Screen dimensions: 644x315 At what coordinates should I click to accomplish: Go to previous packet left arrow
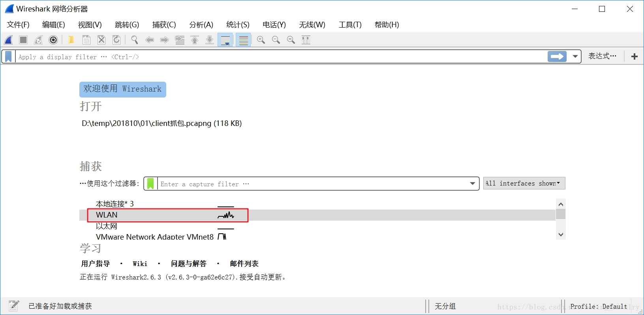click(x=150, y=40)
